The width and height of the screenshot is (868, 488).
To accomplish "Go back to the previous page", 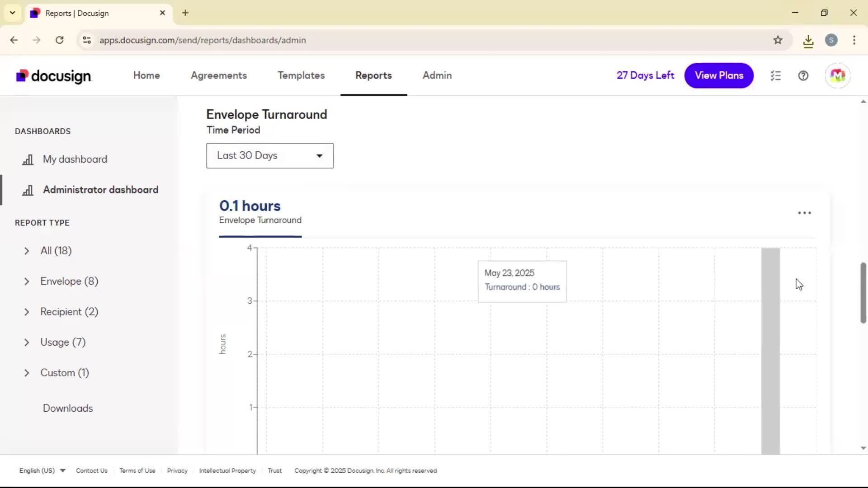I will [14, 40].
